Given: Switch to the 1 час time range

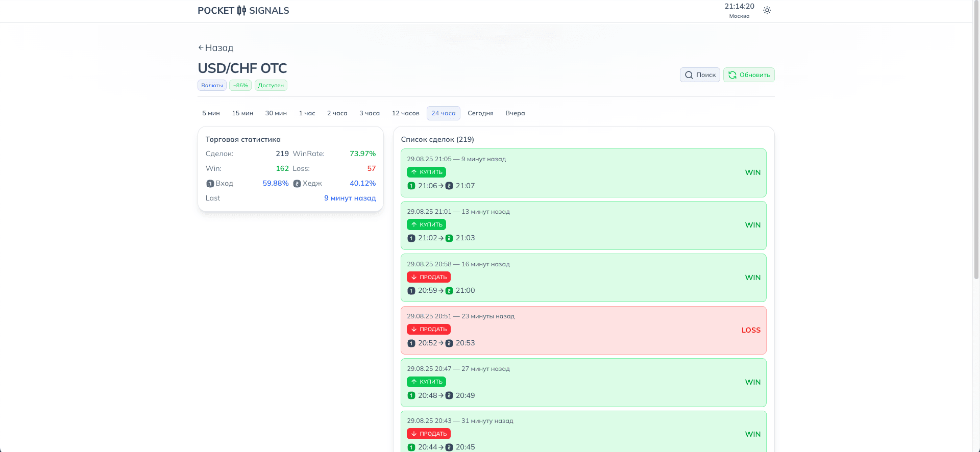Looking at the screenshot, I should [x=307, y=113].
